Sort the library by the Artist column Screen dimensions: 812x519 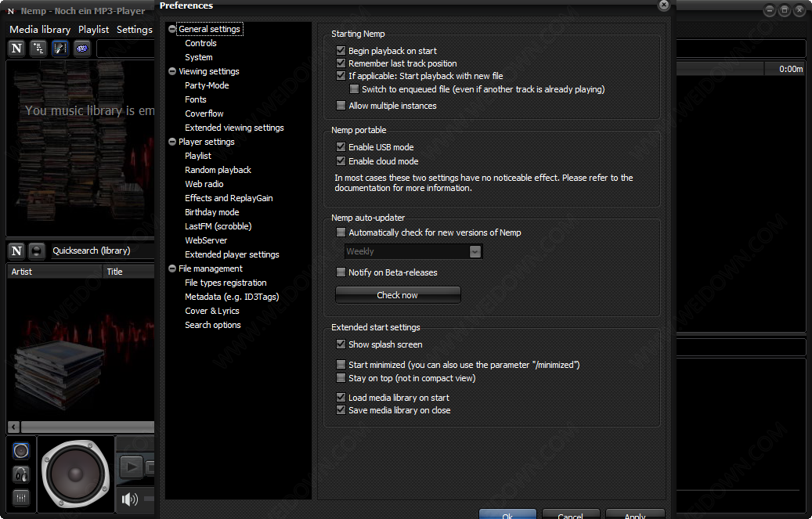click(x=54, y=272)
